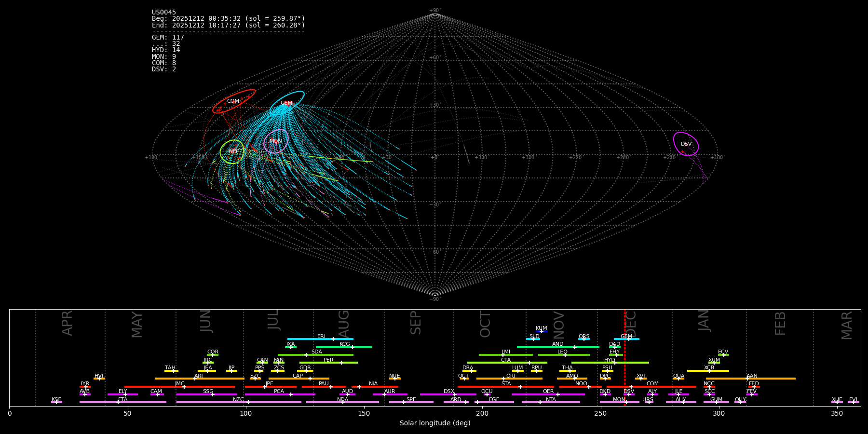Click the +270 right ascension label
This screenshot has height=434, width=868.
[x=576, y=158]
